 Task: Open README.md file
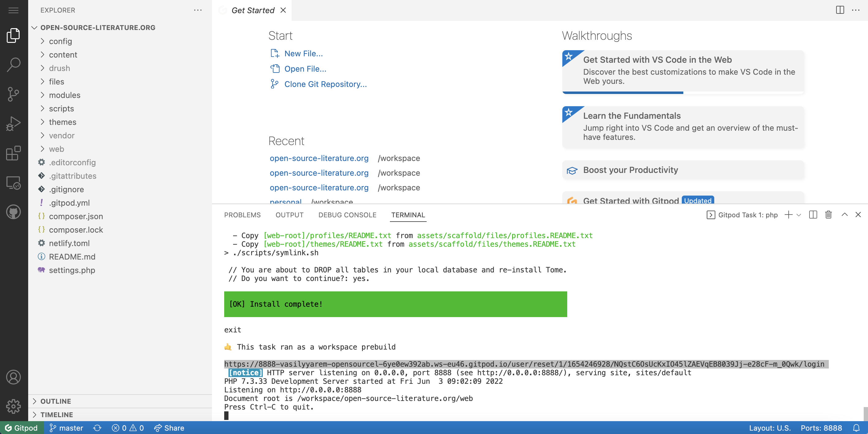(120, 256)
